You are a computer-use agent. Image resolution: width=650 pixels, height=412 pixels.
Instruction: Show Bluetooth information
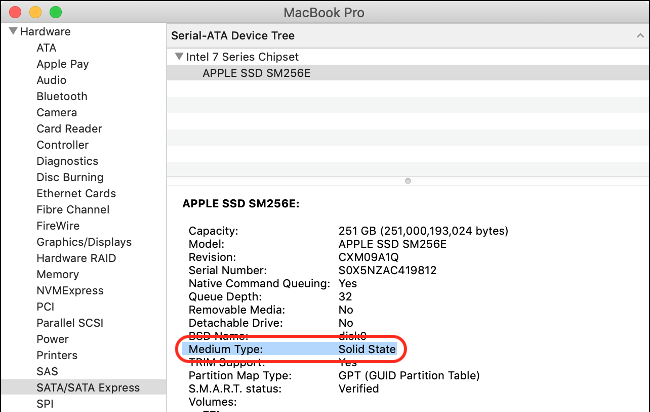[62, 96]
